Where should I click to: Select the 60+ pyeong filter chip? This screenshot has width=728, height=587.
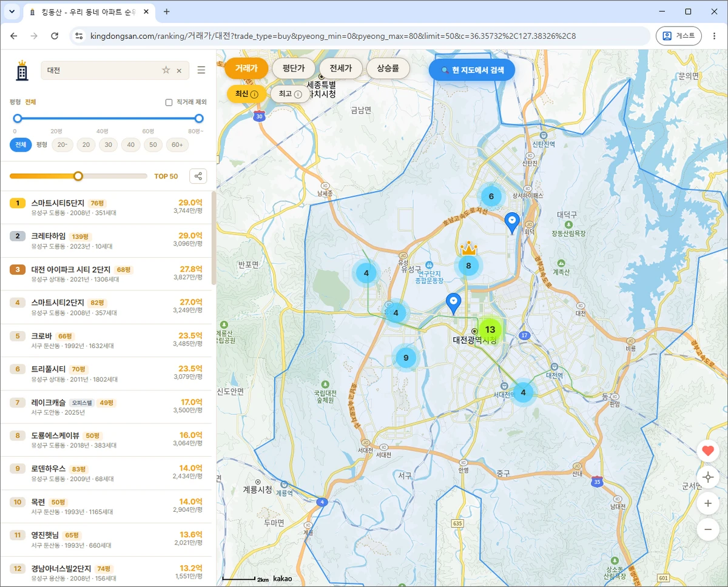(x=177, y=145)
